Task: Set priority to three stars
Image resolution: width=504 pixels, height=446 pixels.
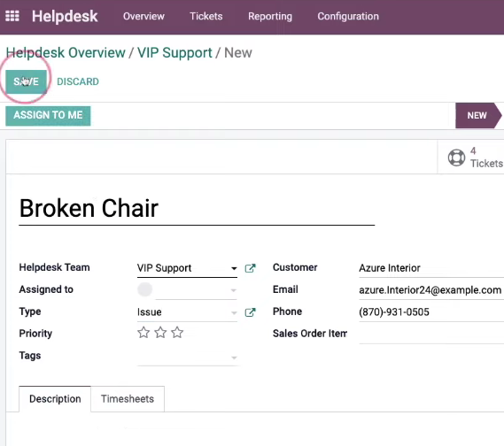Action: 177,333
